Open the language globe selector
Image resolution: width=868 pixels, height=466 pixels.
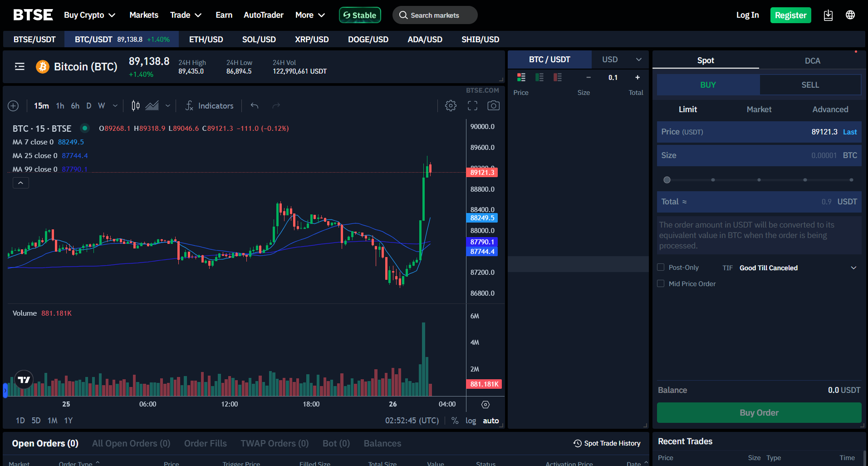850,15
